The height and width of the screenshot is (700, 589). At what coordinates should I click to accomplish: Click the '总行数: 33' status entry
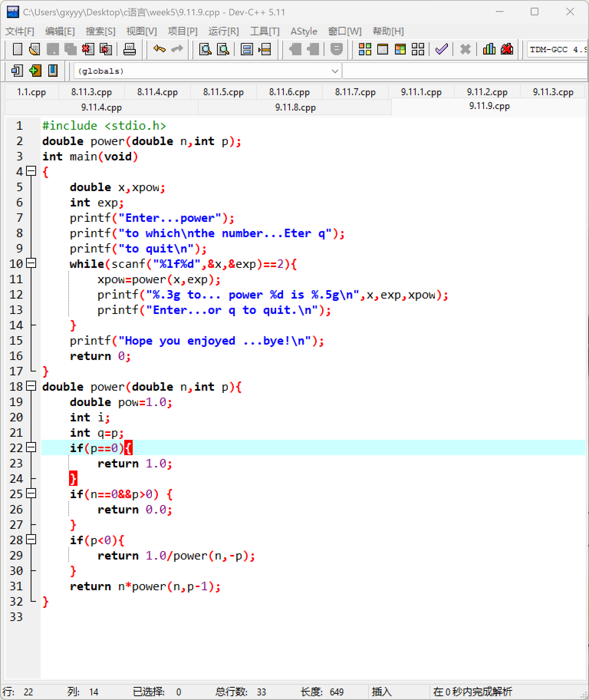(x=240, y=692)
